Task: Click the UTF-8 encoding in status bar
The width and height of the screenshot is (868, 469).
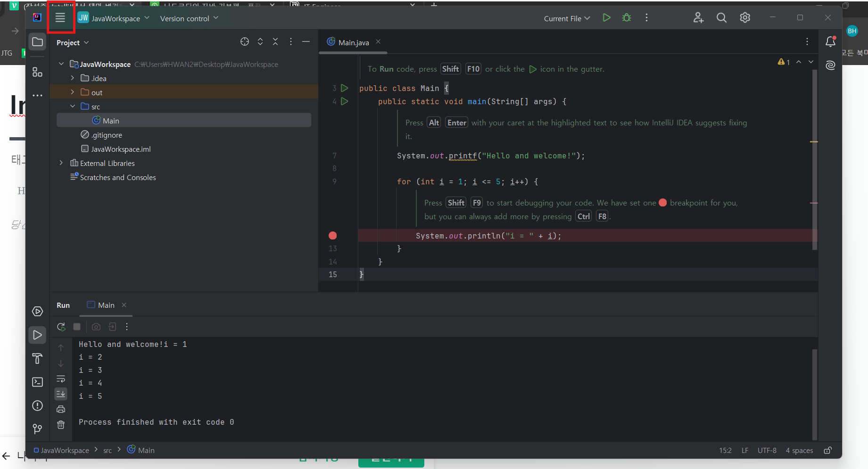Action: point(767,451)
